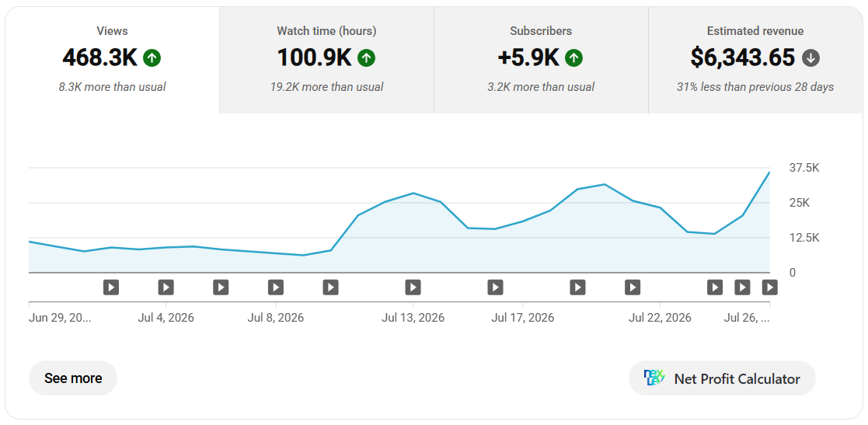This screenshot has height=425, width=868.
Task: Open the video marker above Jul 13, 2026
Action: 413,287
